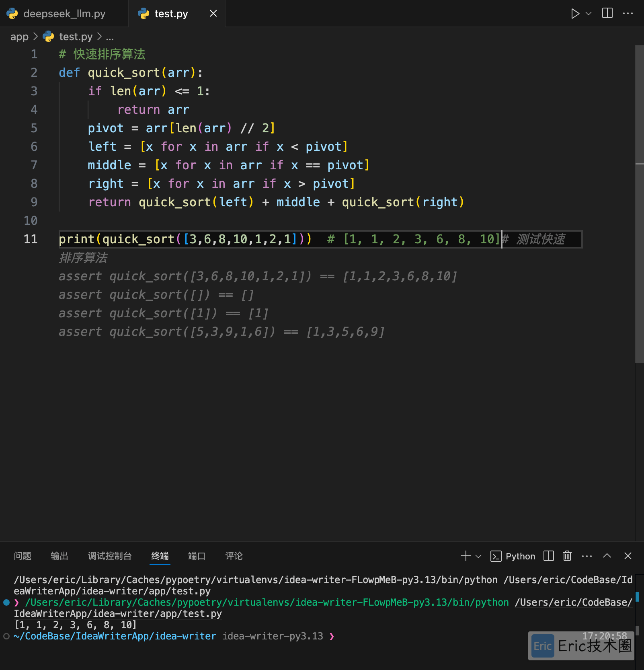Screen dimensions: 644x670
Task: Click the '# 快速排序算法' comment
Action: (x=102, y=54)
